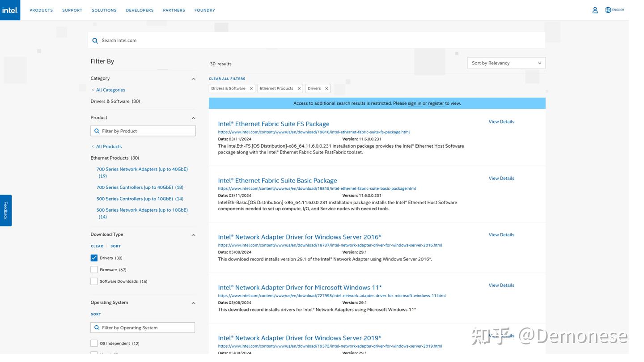This screenshot has width=644, height=362.
Task: Open the user account profile icon
Action: (595, 10)
